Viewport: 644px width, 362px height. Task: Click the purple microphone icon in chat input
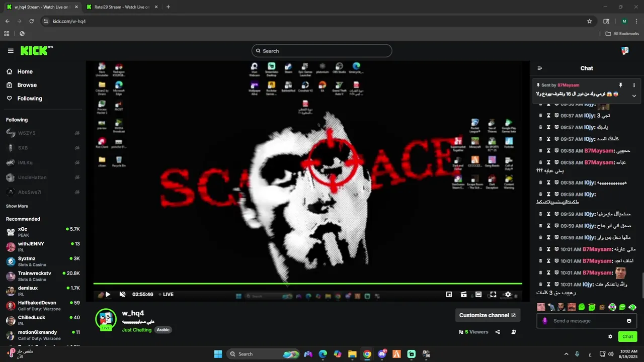click(x=544, y=321)
